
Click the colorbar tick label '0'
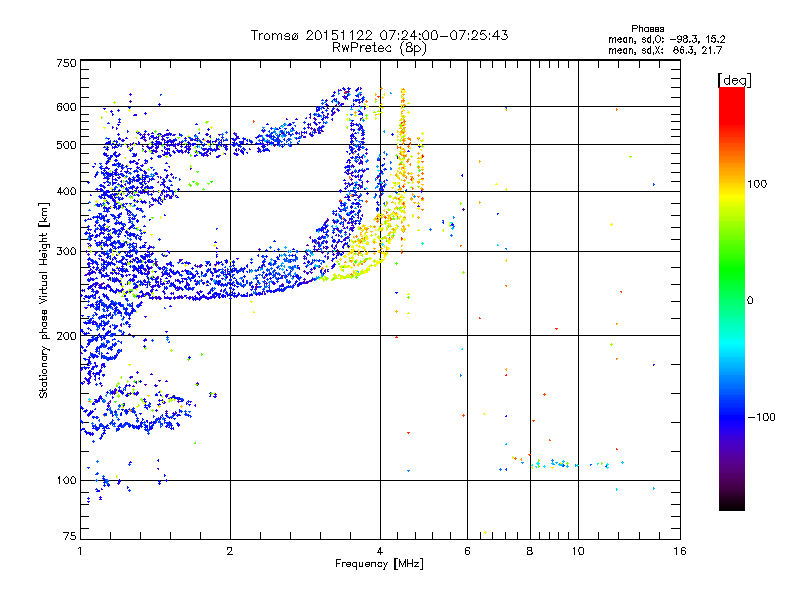(x=750, y=301)
